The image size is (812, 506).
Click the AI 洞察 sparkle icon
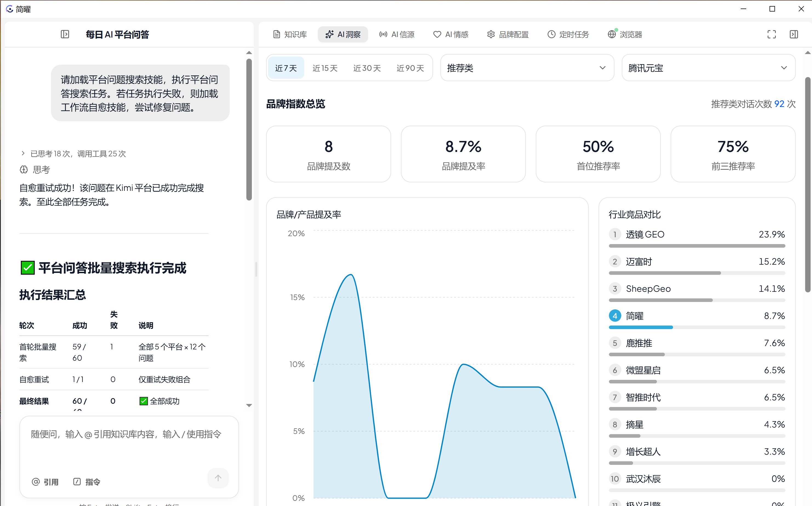(x=329, y=34)
